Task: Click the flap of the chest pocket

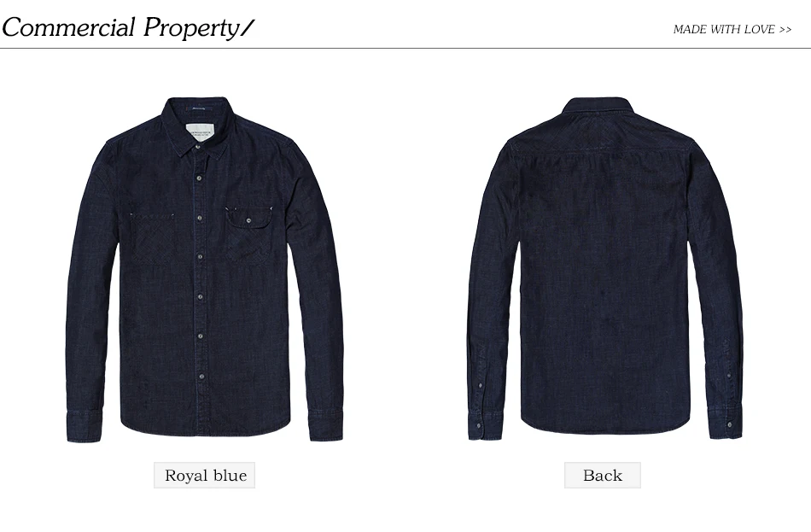Action: 248,218
